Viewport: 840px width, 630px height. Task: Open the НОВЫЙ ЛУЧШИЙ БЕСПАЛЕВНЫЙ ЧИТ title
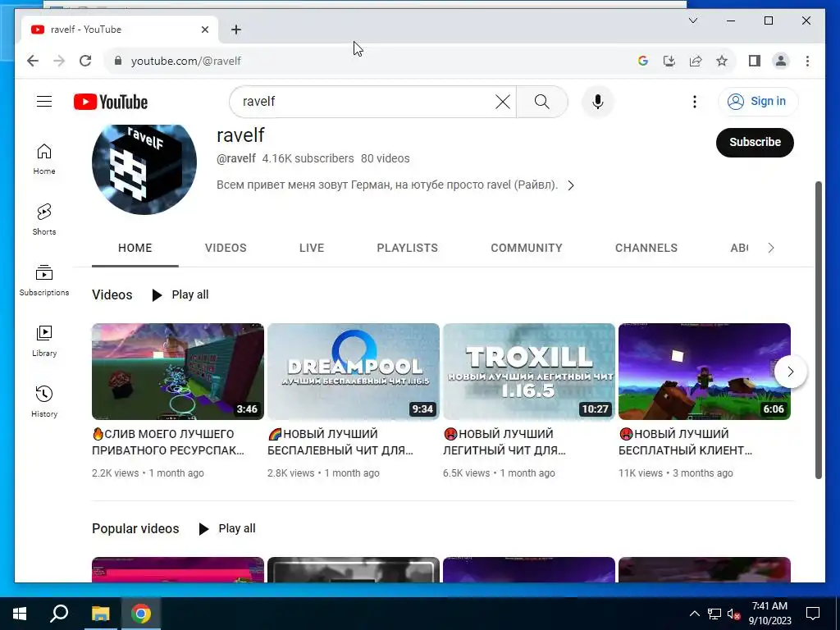coord(340,442)
